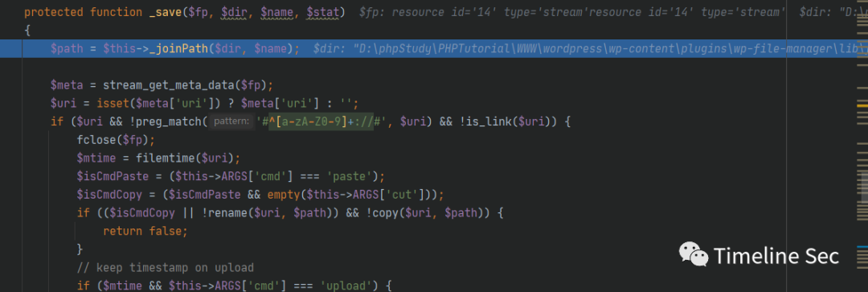Click the rename function call
The width and height of the screenshot is (868, 292).
(228, 213)
